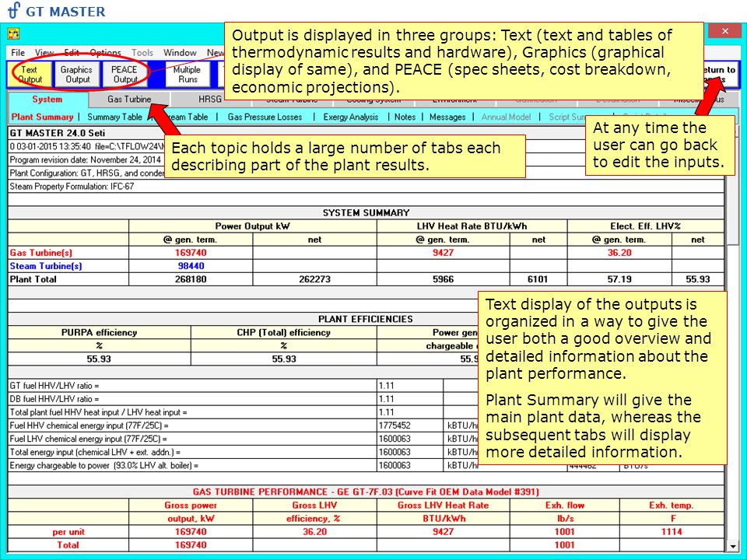The height and width of the screenshot is (560, 747).
Task: Click the PEACE Output button
Action: pos(124,75)
